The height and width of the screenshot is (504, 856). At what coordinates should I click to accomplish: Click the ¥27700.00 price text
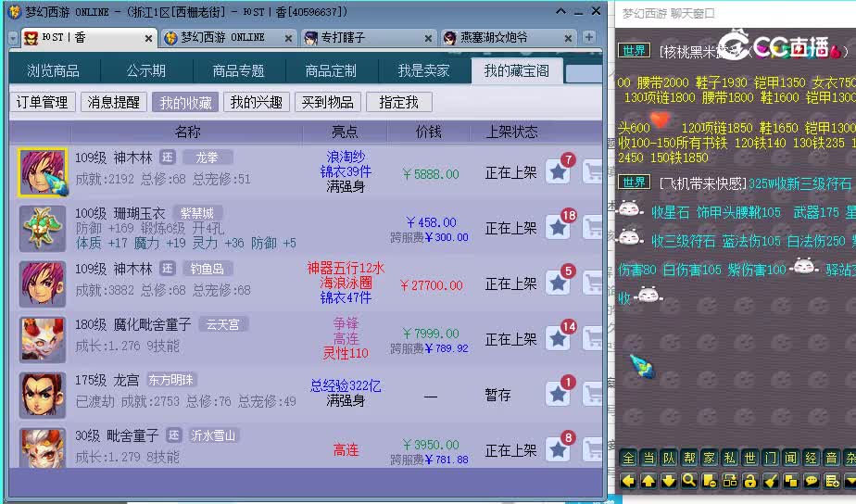pos(432,285)
